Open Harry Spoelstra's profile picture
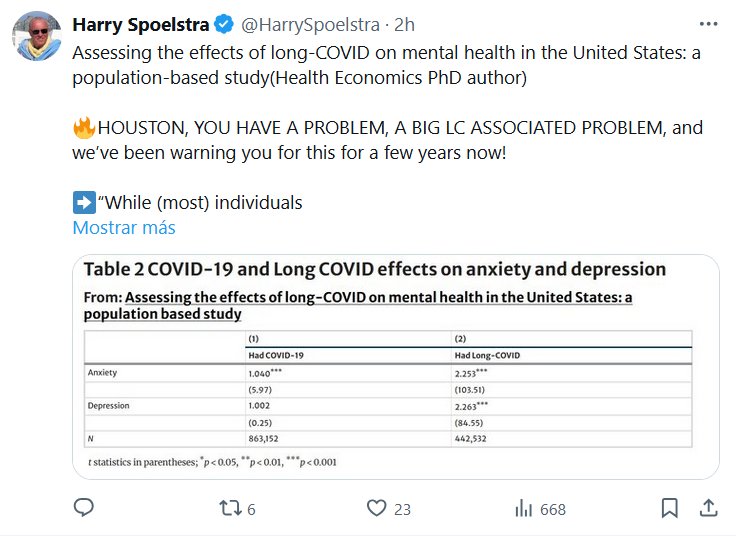The height and width of the screenshot is (536, 736). [37, 35]
